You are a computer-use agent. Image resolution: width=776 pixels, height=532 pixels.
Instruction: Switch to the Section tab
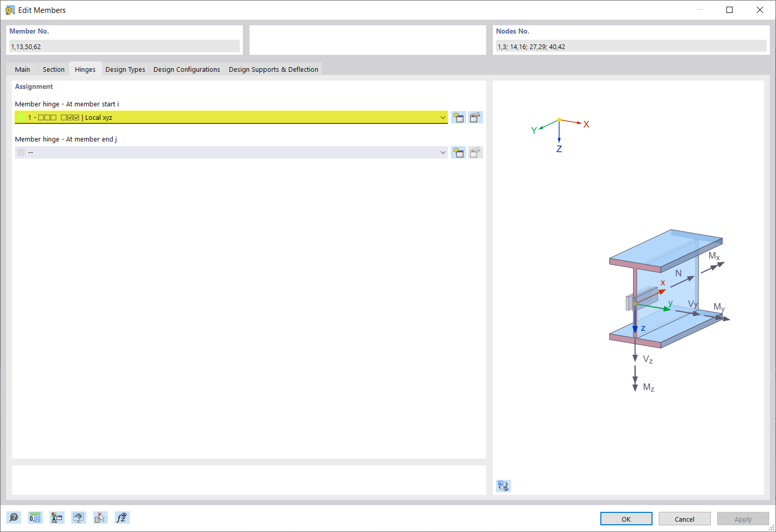[x=54, y=69]
